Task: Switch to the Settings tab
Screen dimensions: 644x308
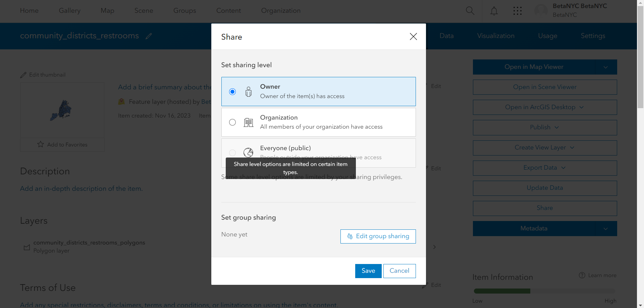Action: [593, 36]
